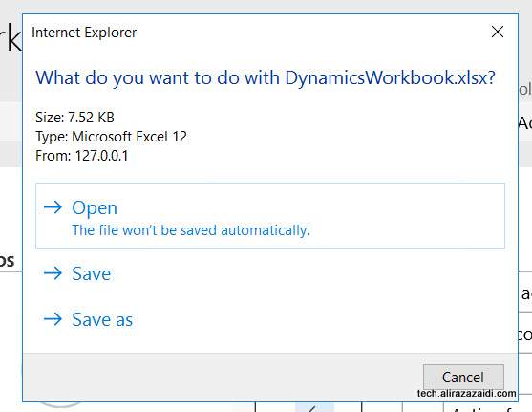Cancel the download prompt
The width and height of the screenshot is (532, 412).
click(463, 377)
